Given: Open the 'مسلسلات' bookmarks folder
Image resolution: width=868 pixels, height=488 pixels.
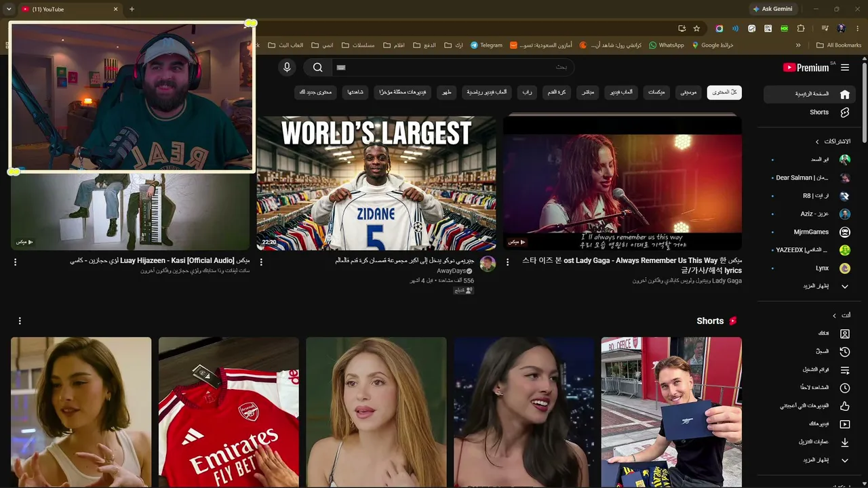Looking at the screenshot, I should click(x=359, y=45).
